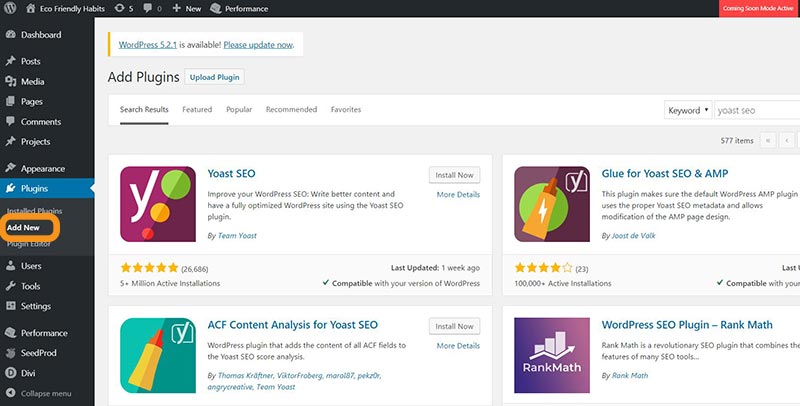Click the Media icon in sidebar
Image resolution: width=800 pixels, height=406 pixels.
tap(10, 81)
